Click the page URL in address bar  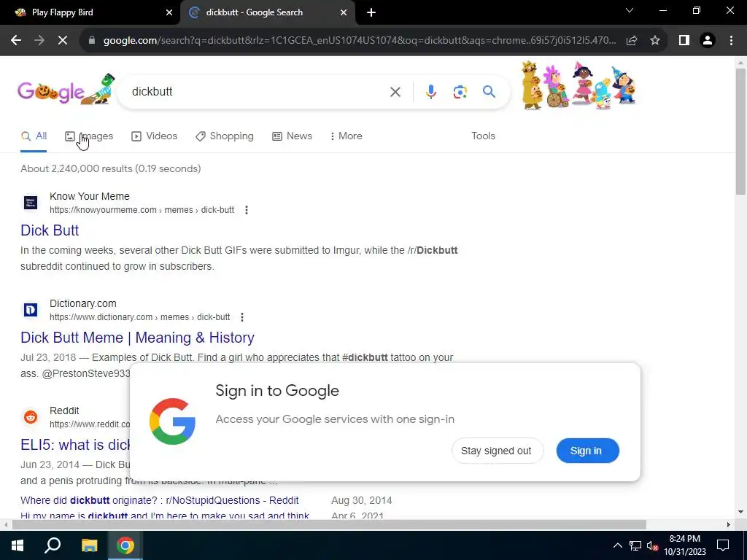click(360, 41)
